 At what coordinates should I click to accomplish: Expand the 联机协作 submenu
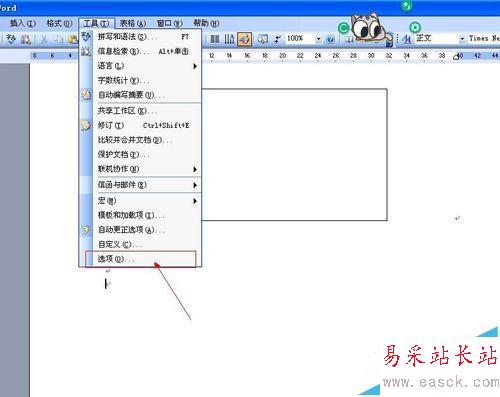[x=195, y=169]
